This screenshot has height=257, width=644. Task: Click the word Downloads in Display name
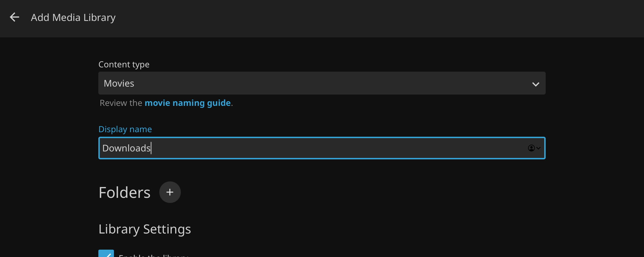coord(126,148)
